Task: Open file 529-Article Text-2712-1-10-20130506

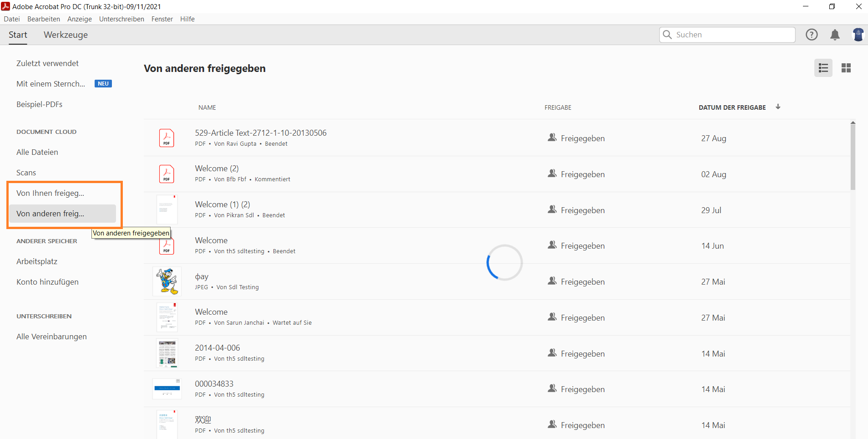Action: (261, 133)
